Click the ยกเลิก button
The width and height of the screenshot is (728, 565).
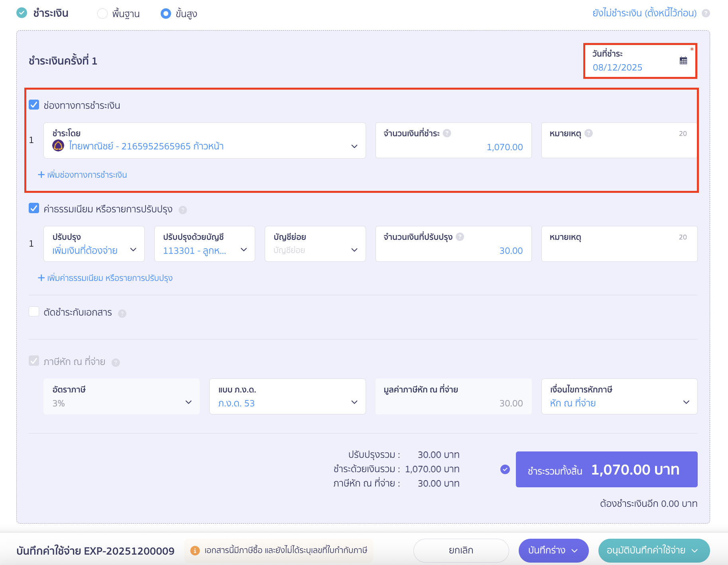coord(460,551)
